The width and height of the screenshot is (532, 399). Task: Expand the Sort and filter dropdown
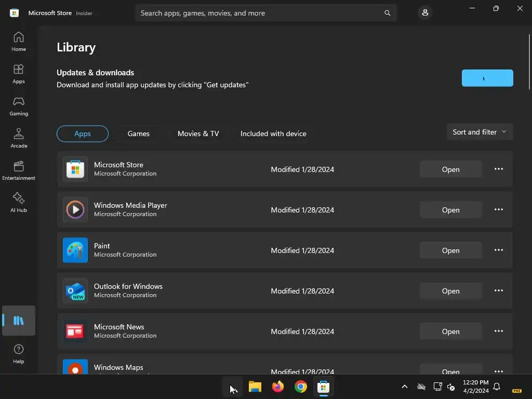[480, 132]
